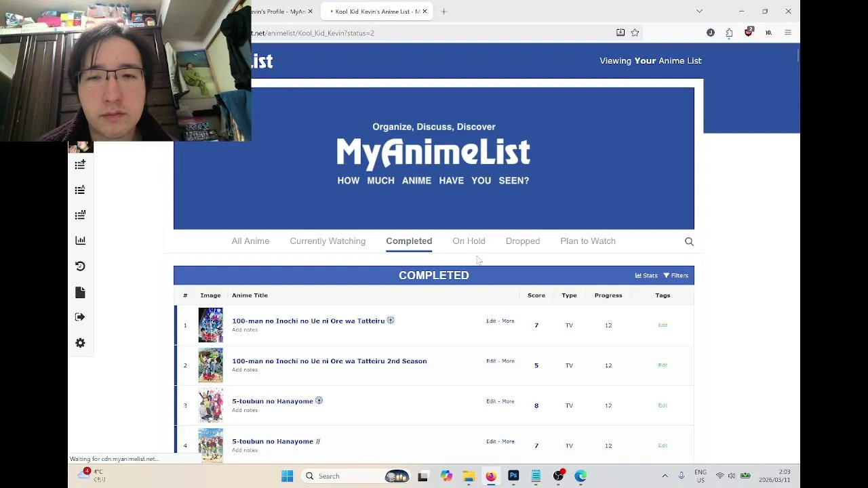
Task: Click the Tags column header
Action: coord(663,296)
